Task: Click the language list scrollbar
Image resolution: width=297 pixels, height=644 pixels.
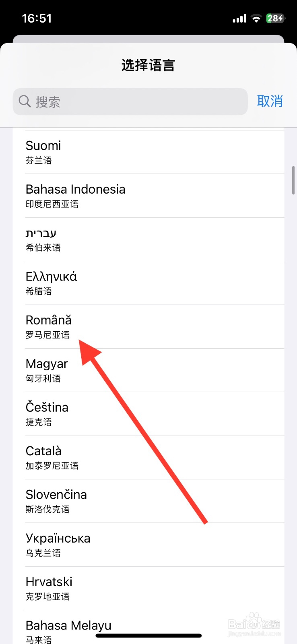Action: click(293, 180)
